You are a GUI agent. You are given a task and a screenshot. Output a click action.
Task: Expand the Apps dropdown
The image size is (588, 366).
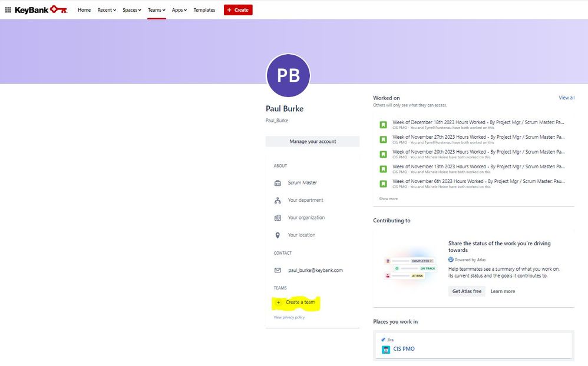point(179,10)
